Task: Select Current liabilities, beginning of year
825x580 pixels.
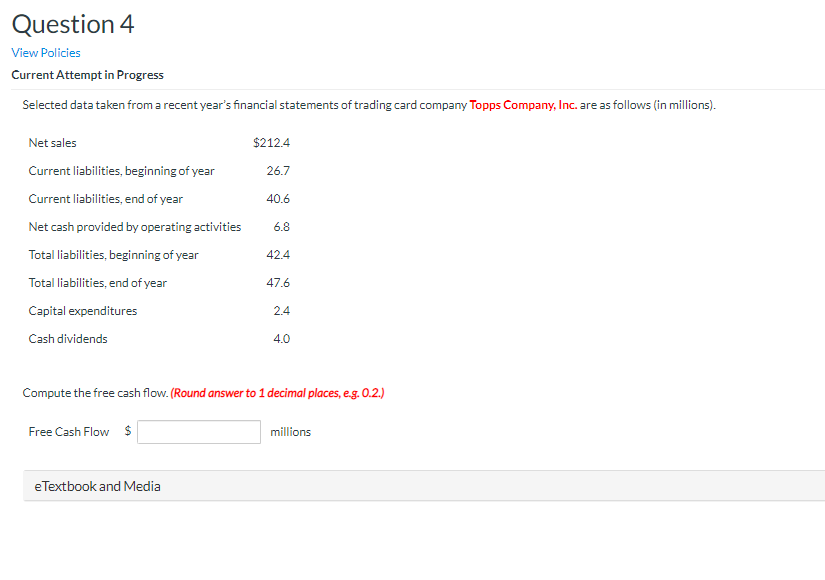Action: tap(121, 170)
